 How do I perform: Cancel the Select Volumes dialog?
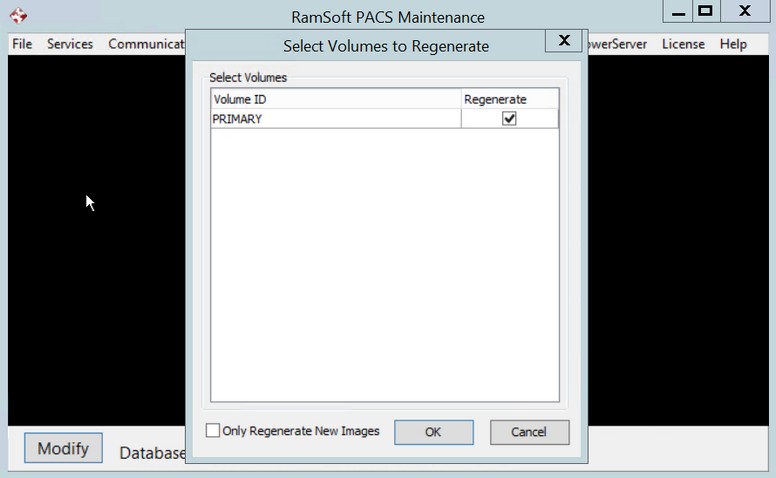[529, 432]
